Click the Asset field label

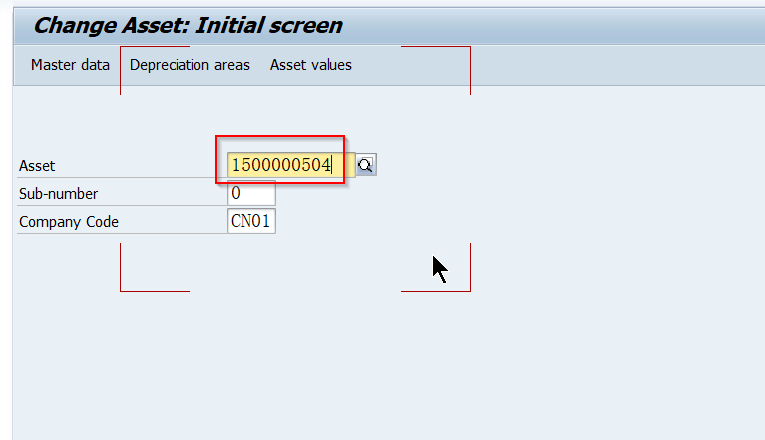pos(38,166)
